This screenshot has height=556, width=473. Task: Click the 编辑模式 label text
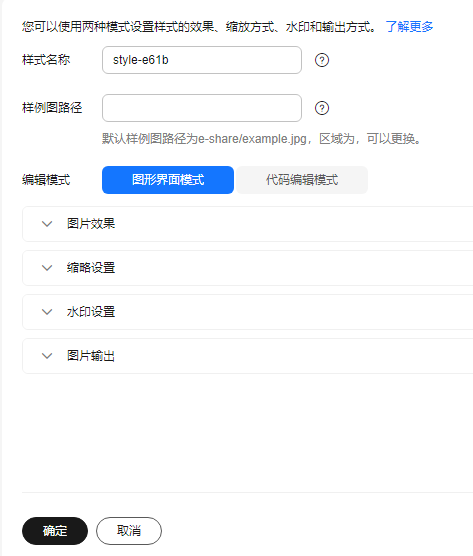pyautogui.click(x=46, y=180)
